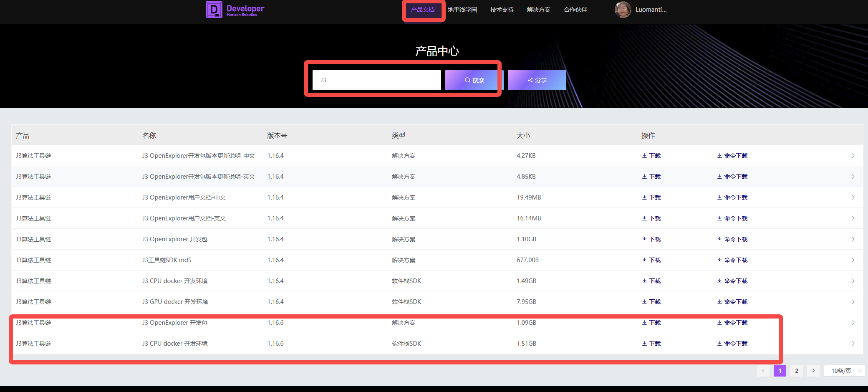The height and width of the screenshot is (392, 868).
Task: Click 命令下载 for J3工具链SDK md5 row
Action: pos(732,260)
